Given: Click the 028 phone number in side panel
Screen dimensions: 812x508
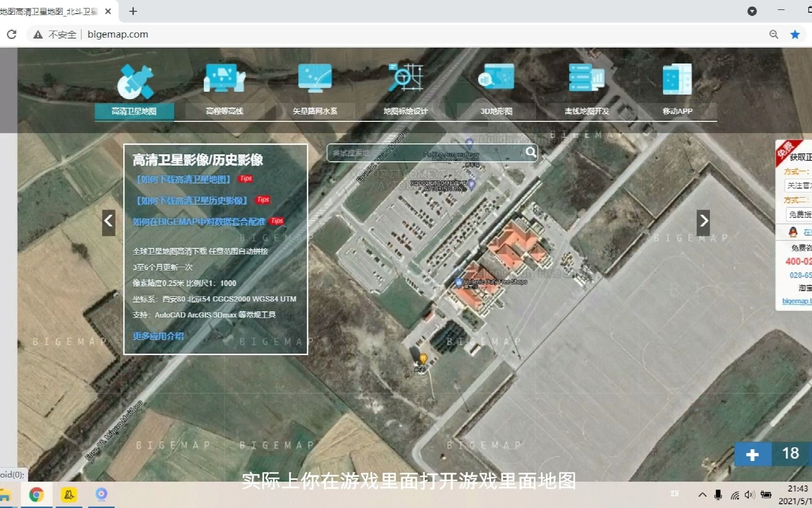Looking at the screenshot, I should point(800,275).
